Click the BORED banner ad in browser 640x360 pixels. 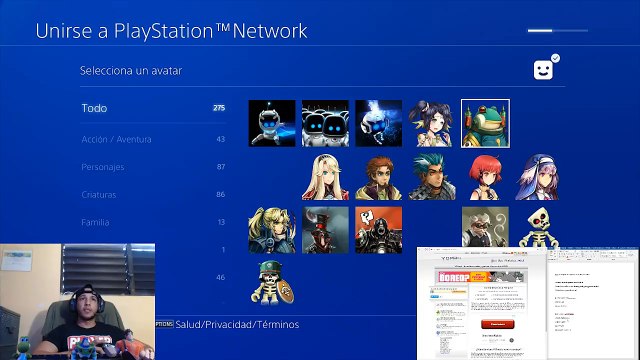tap(481, 277)
